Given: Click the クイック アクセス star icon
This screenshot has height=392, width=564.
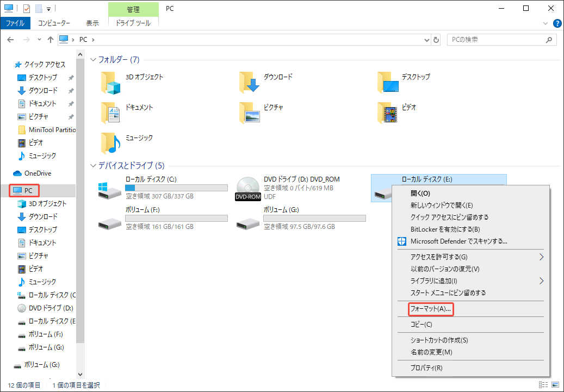Looking at the screenshot, I should click(x=17, y=65).
